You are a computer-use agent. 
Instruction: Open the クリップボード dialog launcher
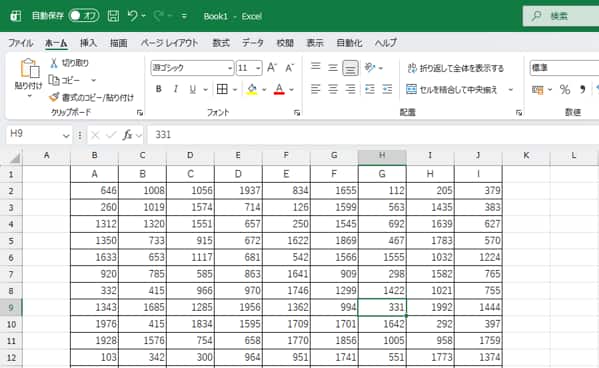140,112
